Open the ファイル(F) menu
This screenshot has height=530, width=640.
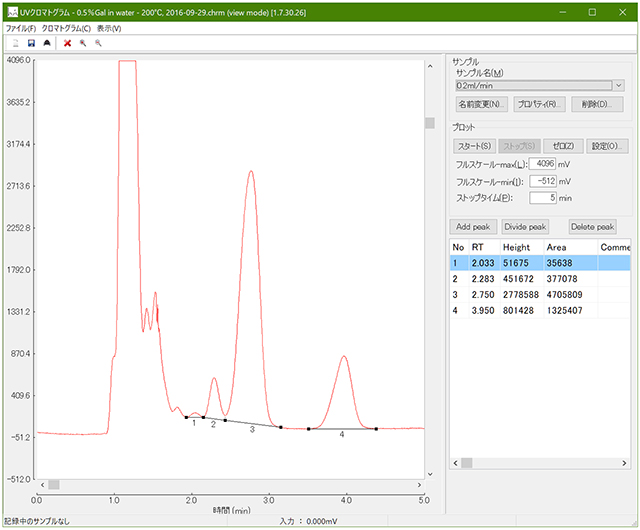click(x=21, y=28)
